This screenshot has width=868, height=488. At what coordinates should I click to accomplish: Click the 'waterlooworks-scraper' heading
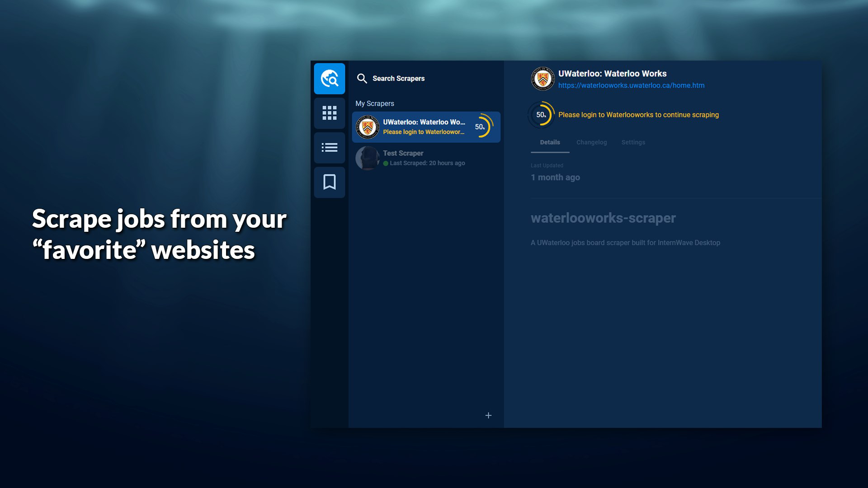[603, 218]
